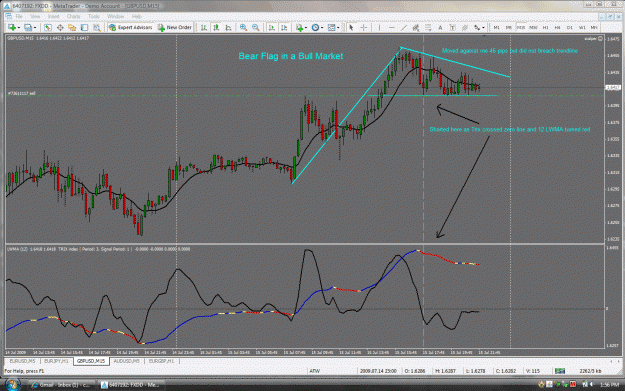Screen dimensions: 625x391
Task: Set timeframe to W1
Action: coord(582,28)
